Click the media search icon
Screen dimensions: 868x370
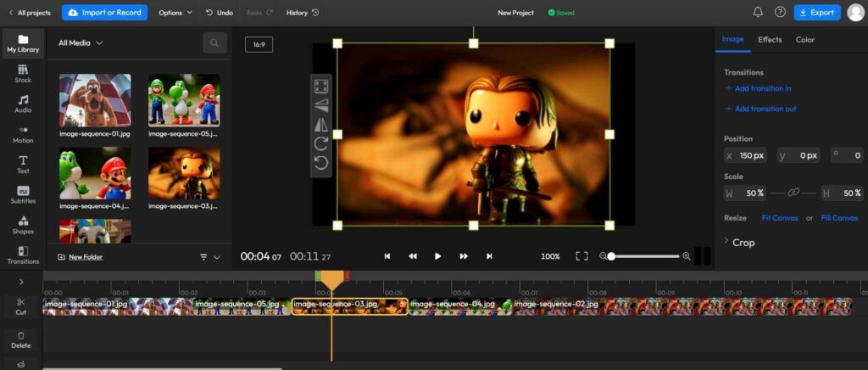click(x=214, y=42)
